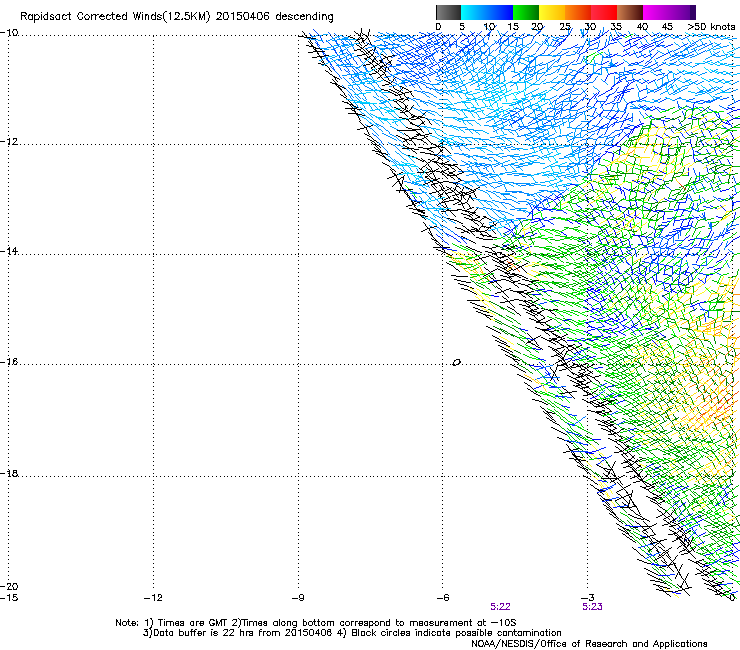Click the yellow 20-25 knots legend swatch
The width and height of the screenshot is (740, 650).
point(552,12)
